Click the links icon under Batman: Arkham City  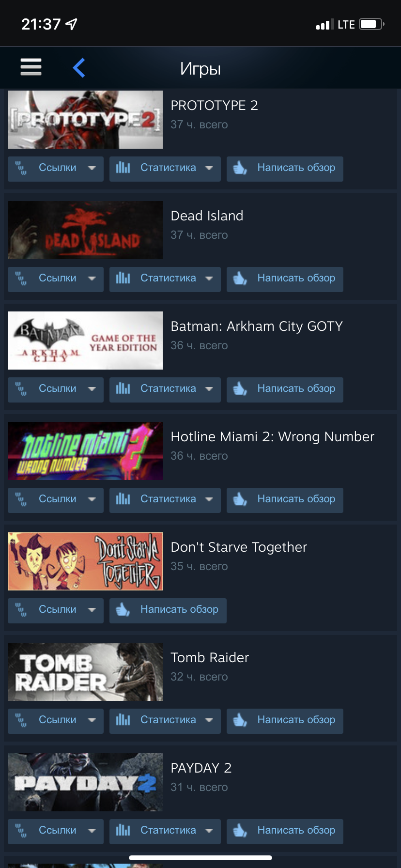(21, 389)
